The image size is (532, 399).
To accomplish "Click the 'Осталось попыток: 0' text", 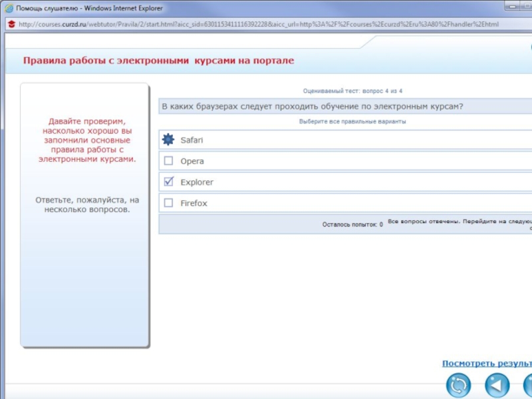I will tap(352, 225).
